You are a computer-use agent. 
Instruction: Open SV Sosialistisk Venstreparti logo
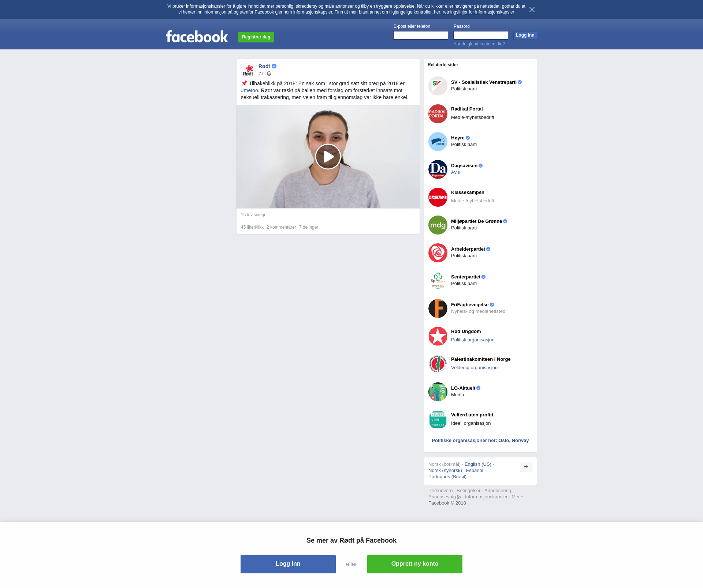click(438, 86)
